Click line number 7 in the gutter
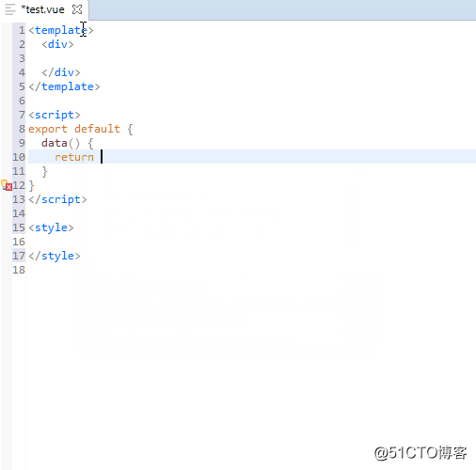 [22, 115]
